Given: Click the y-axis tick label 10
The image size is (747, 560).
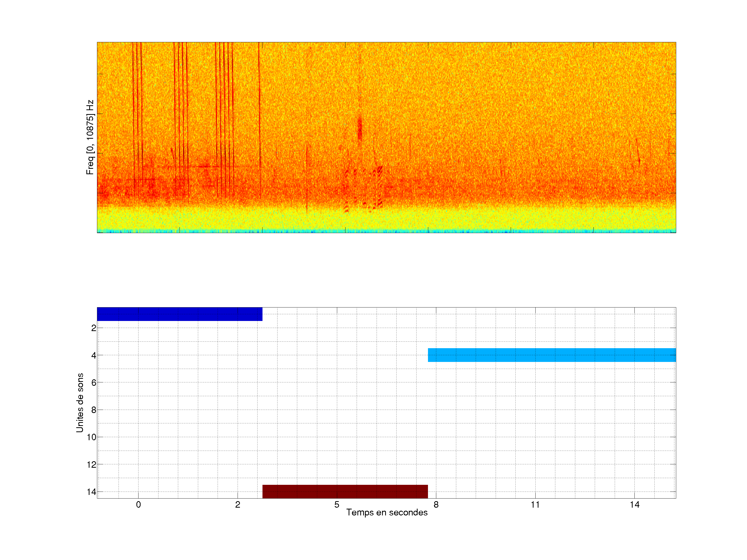Looking at the screenshot, I should (x=92, y=437).
